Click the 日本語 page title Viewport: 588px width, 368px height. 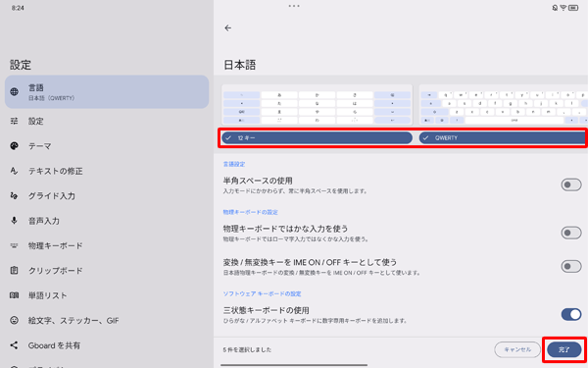[x=240, y=65]
